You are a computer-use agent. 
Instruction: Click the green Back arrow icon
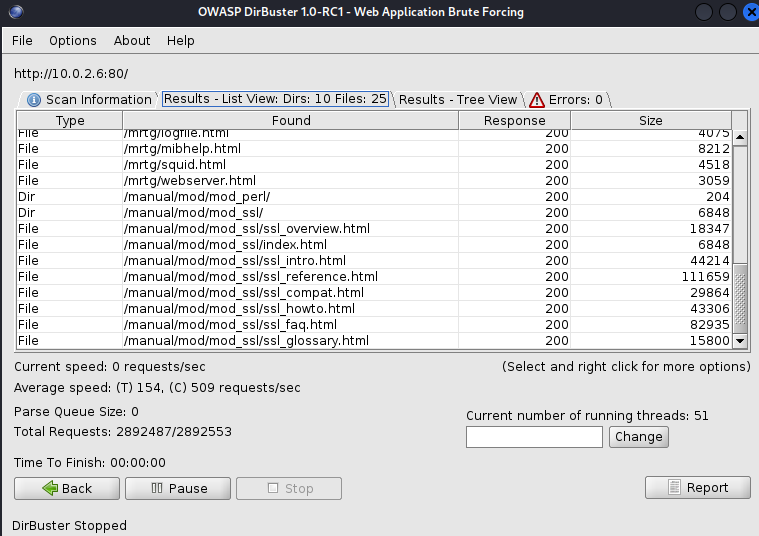(49, 488)
